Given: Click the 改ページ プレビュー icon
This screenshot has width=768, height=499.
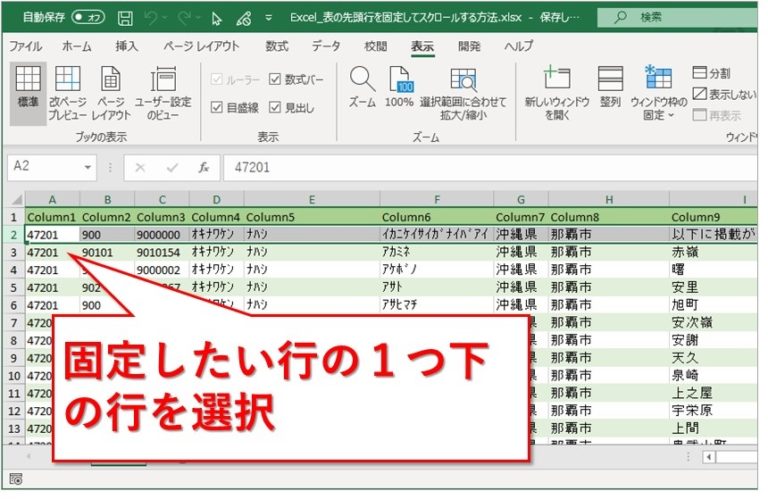Looking at the screenshot, I should pos(68,93).
